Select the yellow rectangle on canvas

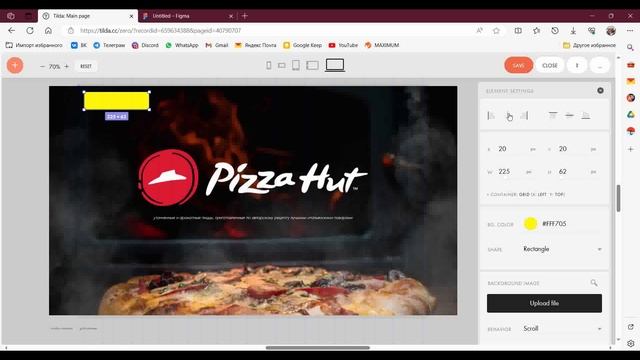116,101
